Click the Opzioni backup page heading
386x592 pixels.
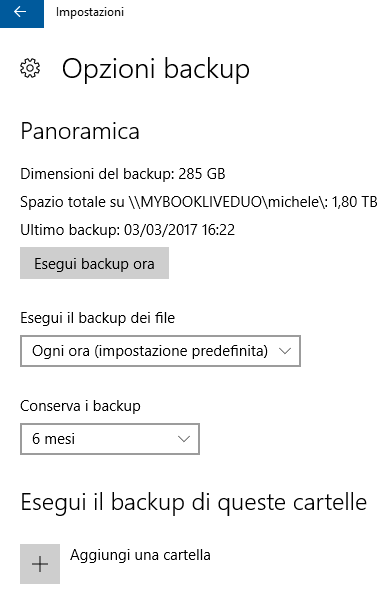coord(156,69)
